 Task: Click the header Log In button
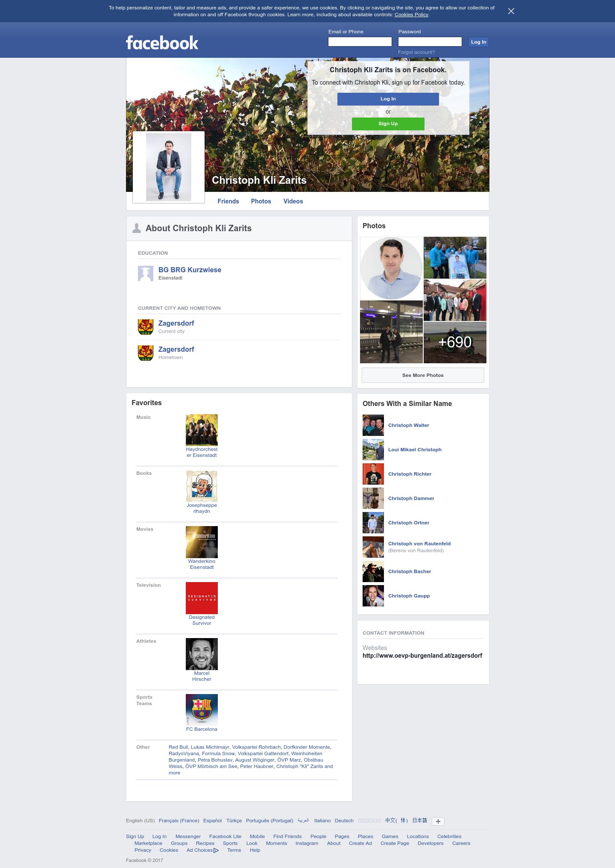click(478, 42)
